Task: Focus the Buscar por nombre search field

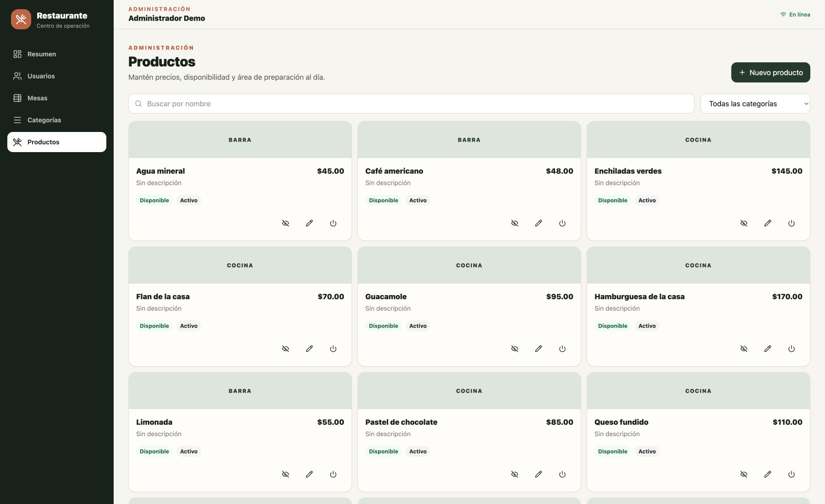Action: (411, 104)
